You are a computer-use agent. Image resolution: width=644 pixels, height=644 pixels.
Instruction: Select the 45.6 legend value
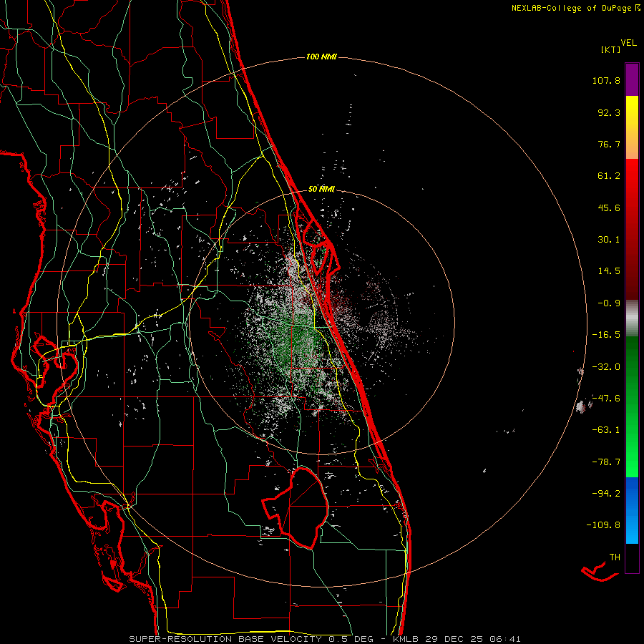click(x=609, y=208)
